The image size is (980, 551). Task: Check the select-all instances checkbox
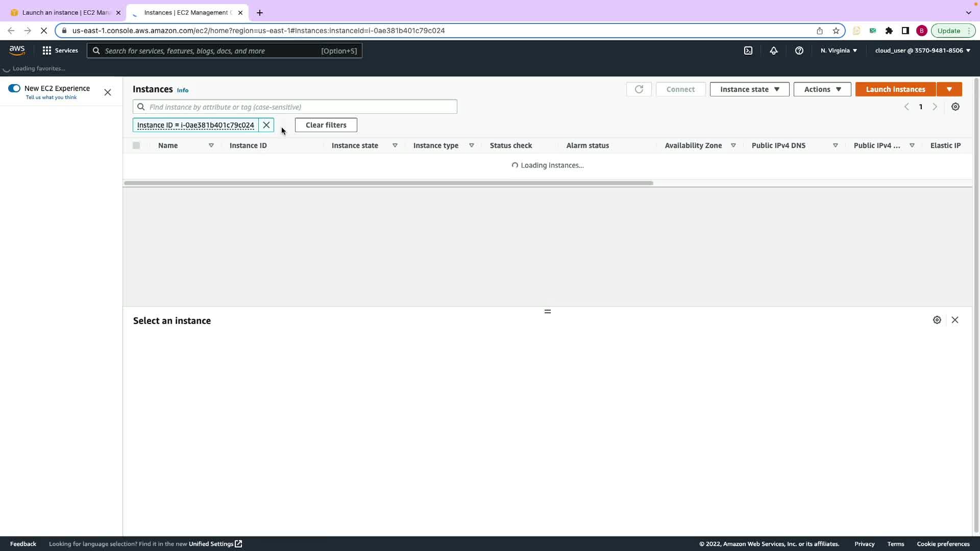coord(136,145)
